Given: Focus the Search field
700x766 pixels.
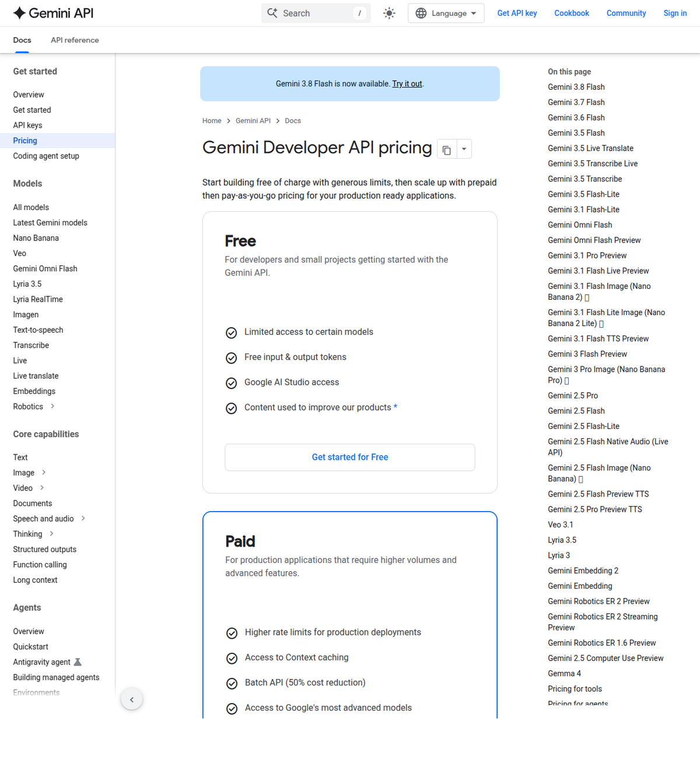Looking at the screenshot, I should (x=316, y=13).
